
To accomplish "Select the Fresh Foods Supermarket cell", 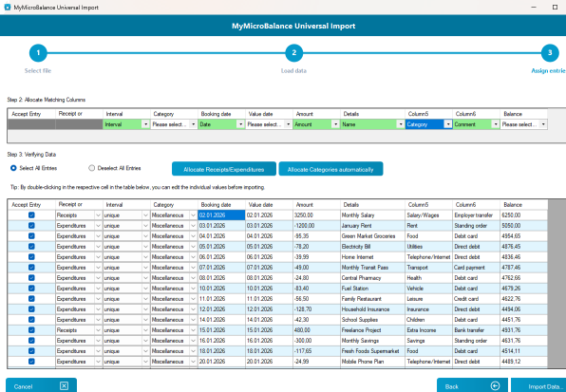I will (x=373, y=351).
